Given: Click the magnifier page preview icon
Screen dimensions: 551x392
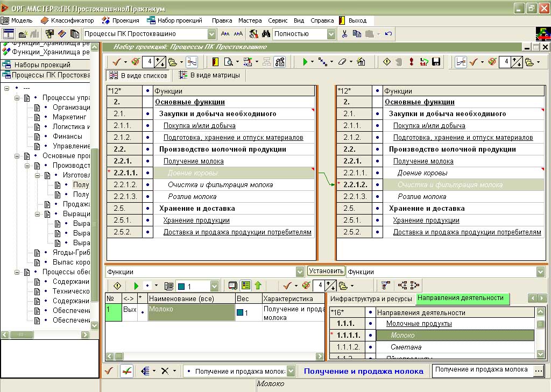Looking at the screenshot, I should click(228, 62).
